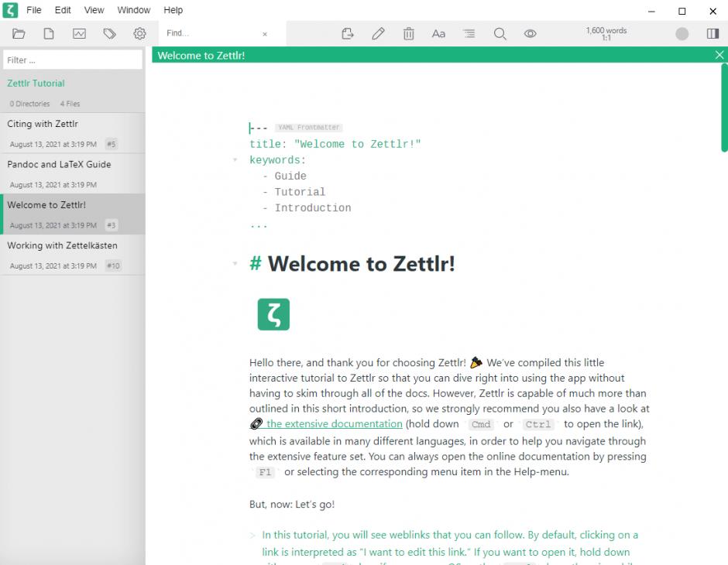This screenshot has width=728, height=565.
Task: Collapse the Welcome to Zettlr heading section
Action: click(235, 263)
